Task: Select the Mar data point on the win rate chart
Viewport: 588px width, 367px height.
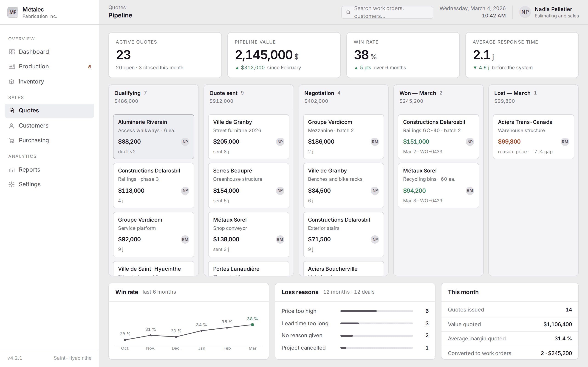Action: 252,325
